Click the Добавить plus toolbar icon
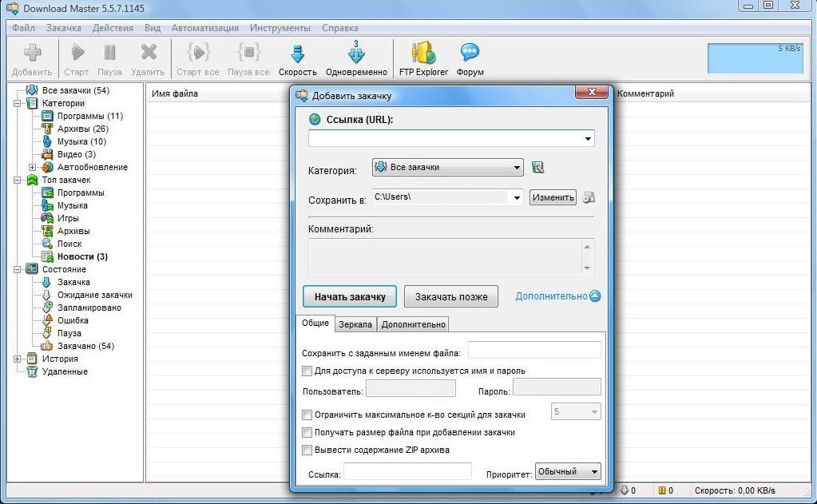 coord(32,53)
